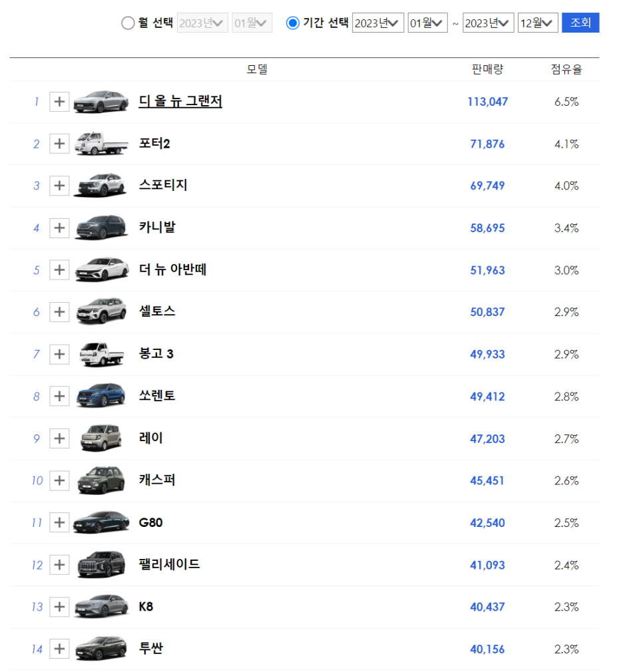Click the 판매량 column header

pos(487,69)
